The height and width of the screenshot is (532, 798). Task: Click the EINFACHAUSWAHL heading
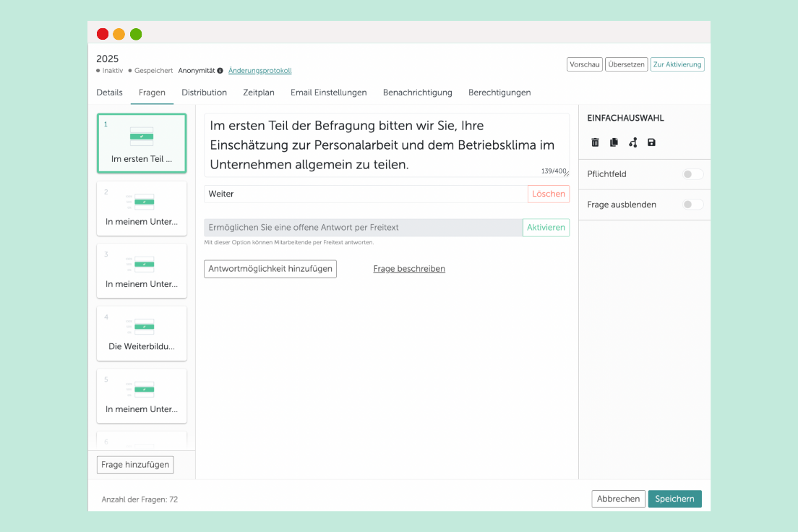[625, 118]
